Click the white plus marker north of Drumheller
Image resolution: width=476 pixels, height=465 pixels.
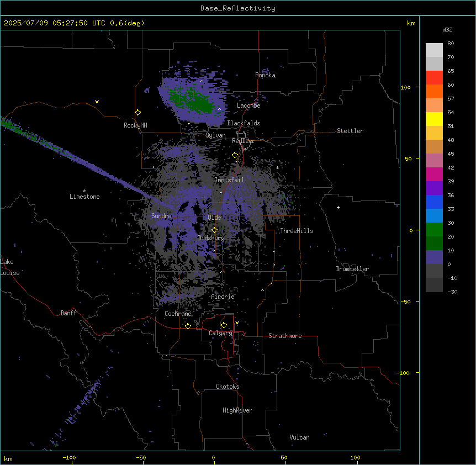[x=338, y=207]
